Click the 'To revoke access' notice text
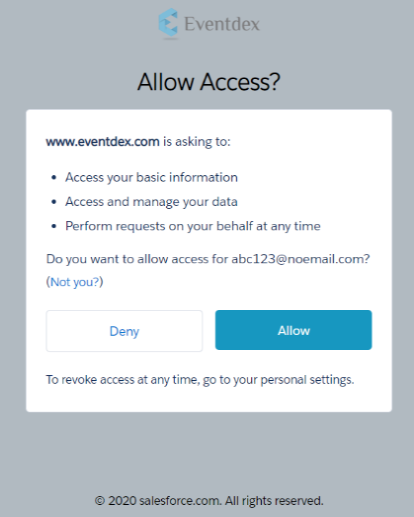 click(x=200, y=380)
